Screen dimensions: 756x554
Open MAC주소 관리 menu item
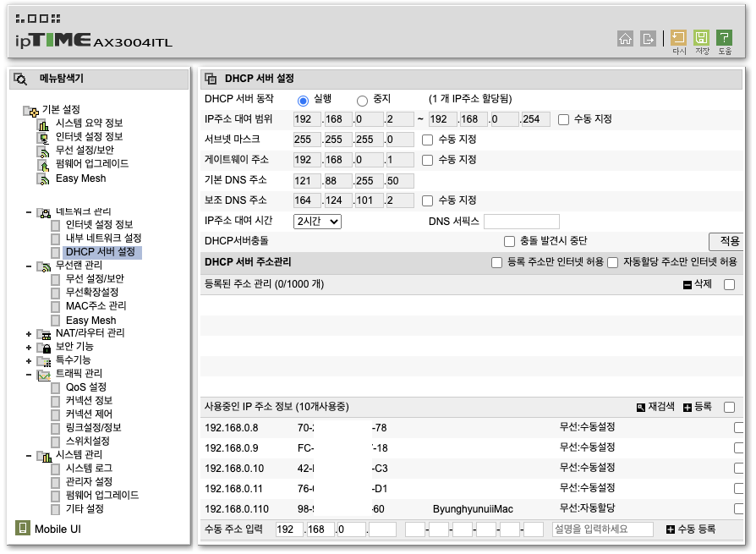(96, 305)
